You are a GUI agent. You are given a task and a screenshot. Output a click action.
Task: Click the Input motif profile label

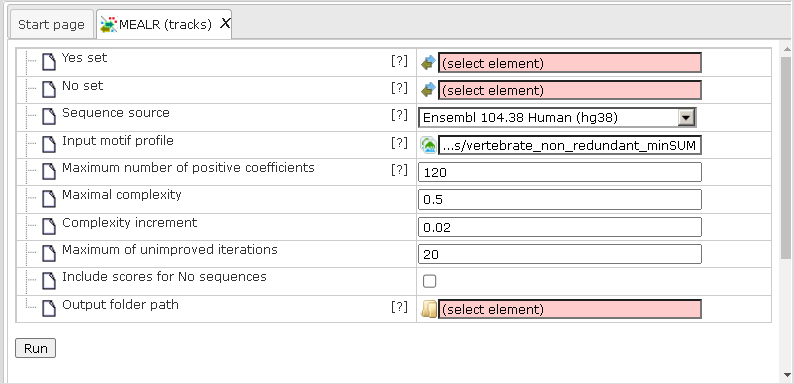click(x=117, y=141)
